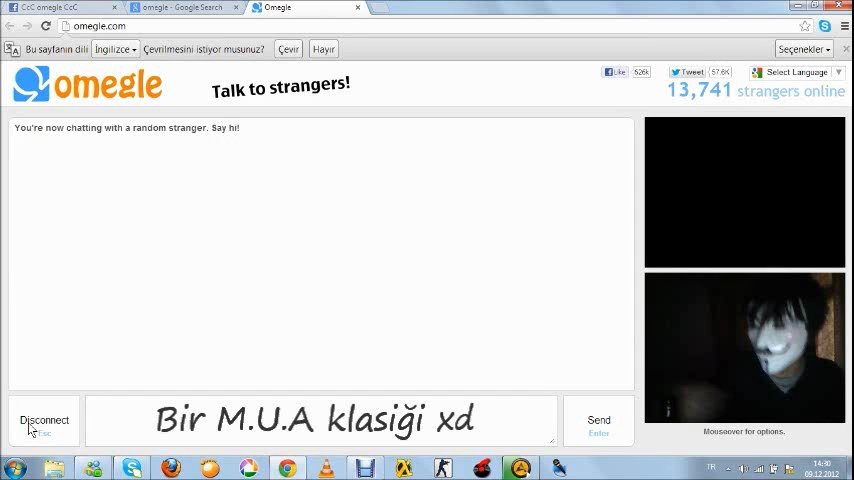The width and height of the screenshot is (854, 480).
Task: Close the translation bar
Action: click(846, 49)
